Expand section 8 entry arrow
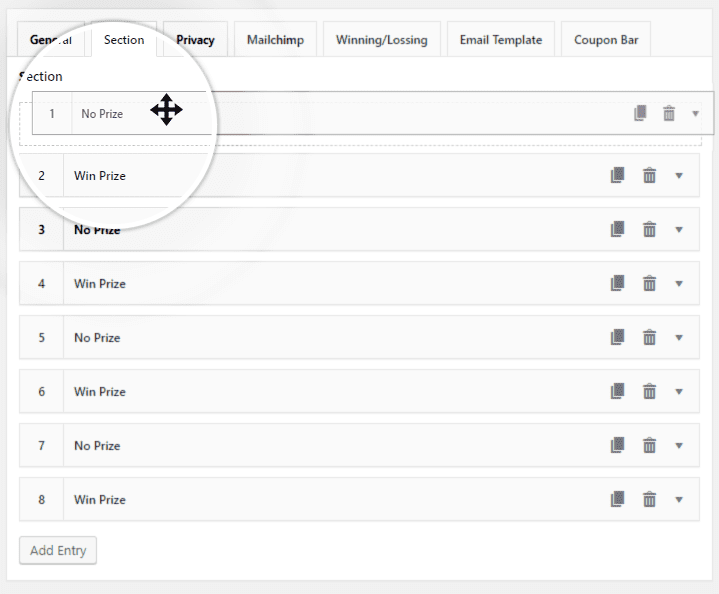This screenshot has height=594, width=719. coord(679,499)
